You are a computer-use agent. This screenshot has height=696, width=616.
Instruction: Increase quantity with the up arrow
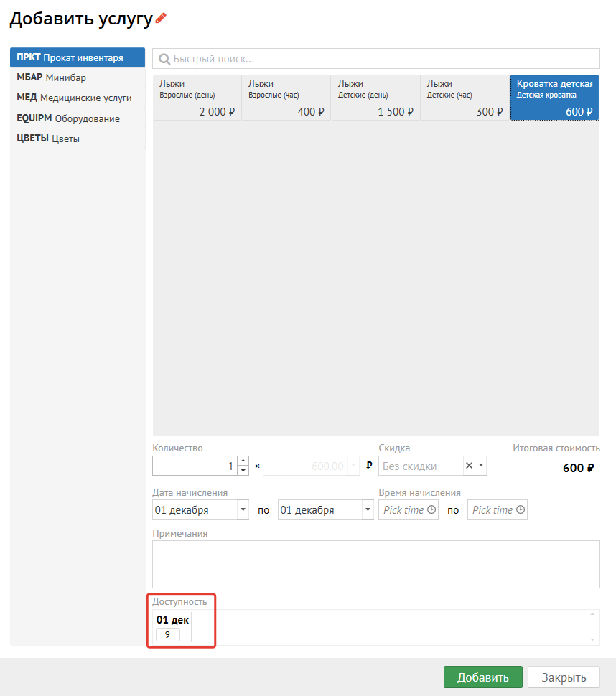coord(243,461)
